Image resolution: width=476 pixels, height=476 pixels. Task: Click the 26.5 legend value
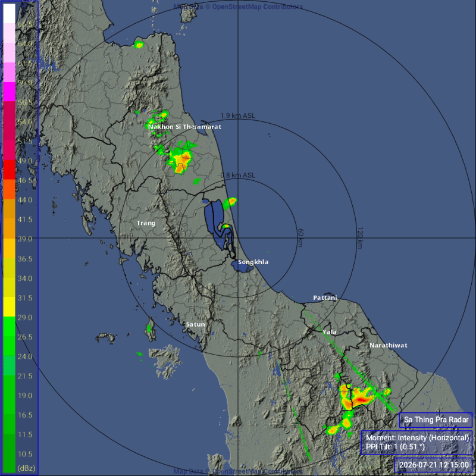(25, 337)
